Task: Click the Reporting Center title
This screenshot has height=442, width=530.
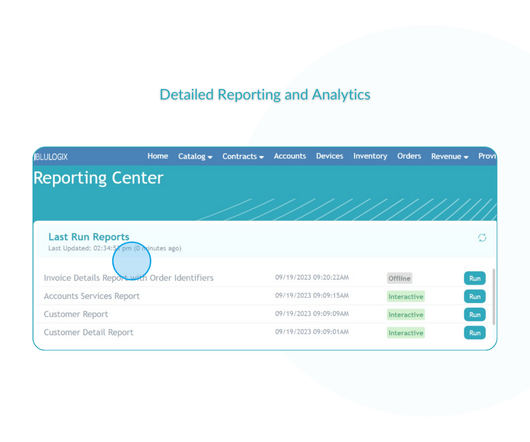Action: click(98, 178)
